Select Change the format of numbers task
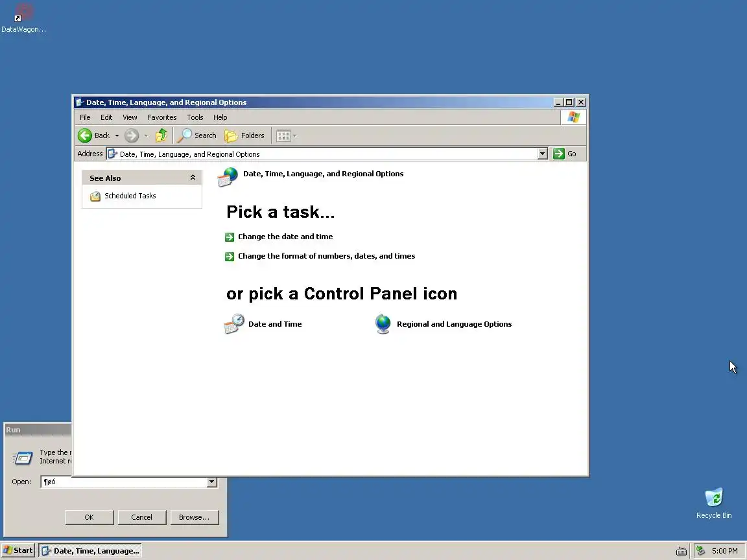Screen dimensions: 747x560 point(326,256)
